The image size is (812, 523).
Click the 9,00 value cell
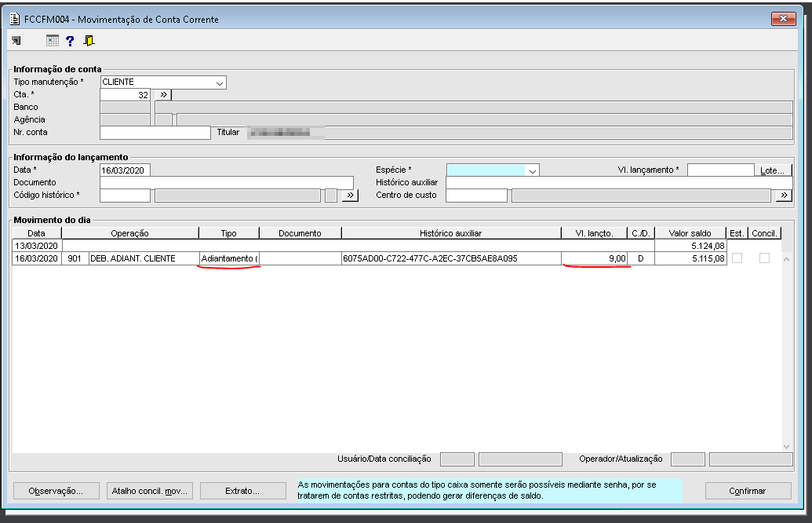point(595,258)
